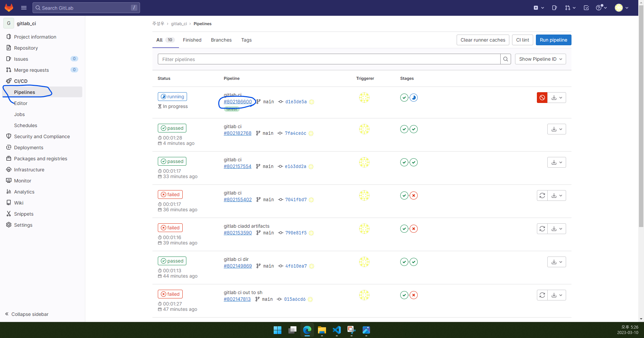Expand the Create new plus dropdown
This screenshot has height=338, width=644.
click(x=539, y=8)
